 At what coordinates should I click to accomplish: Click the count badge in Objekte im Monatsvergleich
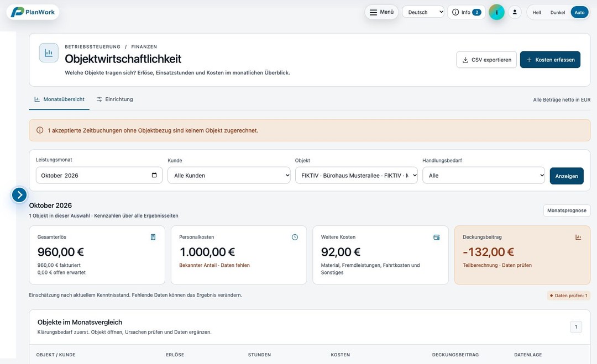click(x=575, y=327)
